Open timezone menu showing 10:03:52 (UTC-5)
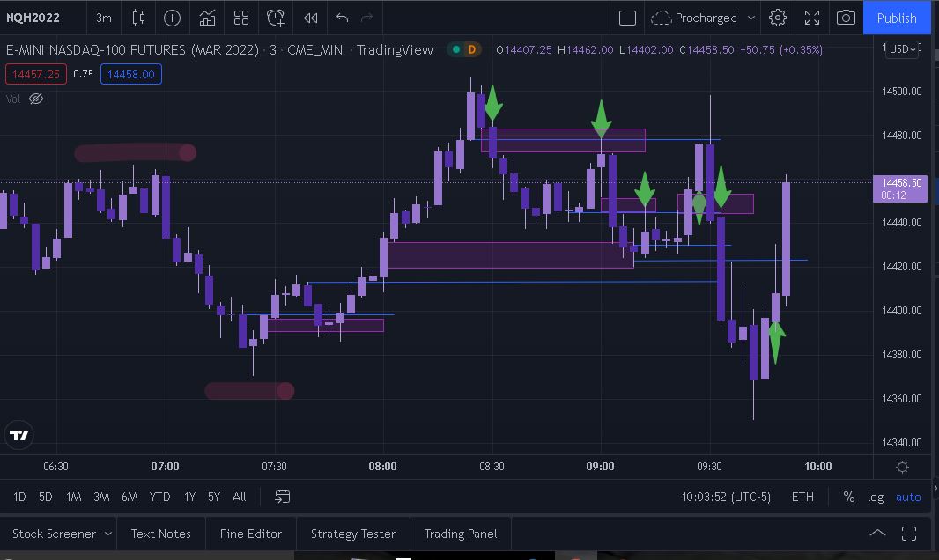Viewport: 939px width, 560px height. (x=726, y=497)
